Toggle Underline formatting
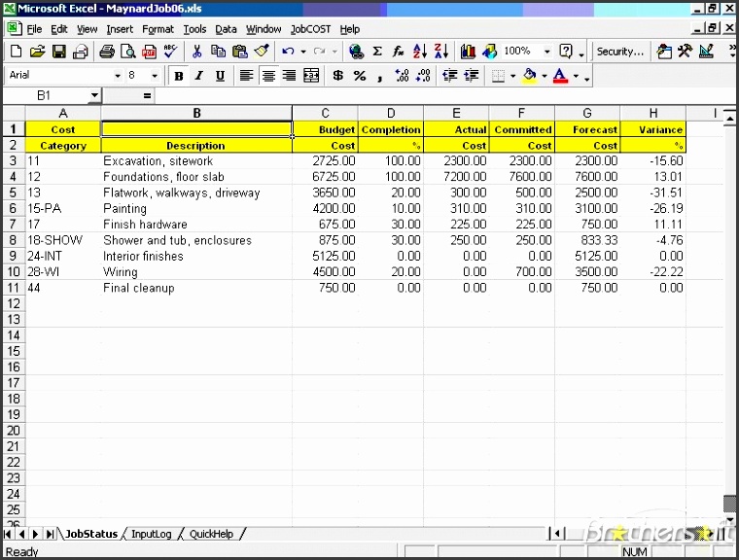The height and width of the screenshot is (560, 739). click(220, 76)
